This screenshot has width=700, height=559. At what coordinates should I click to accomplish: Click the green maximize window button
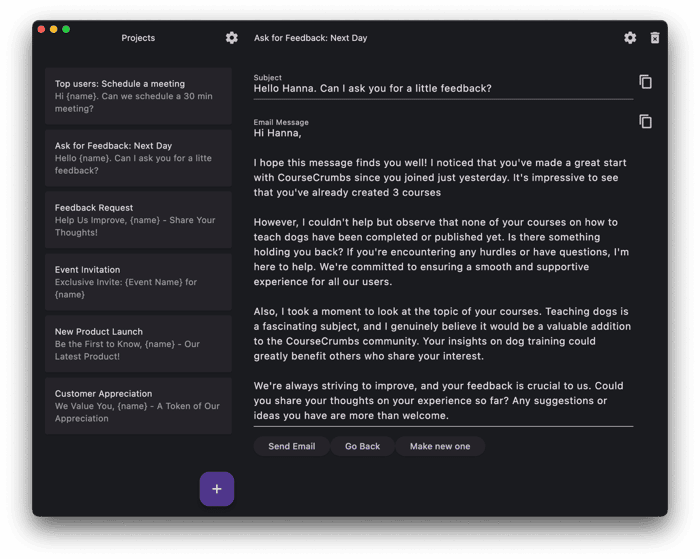point(66,29)
